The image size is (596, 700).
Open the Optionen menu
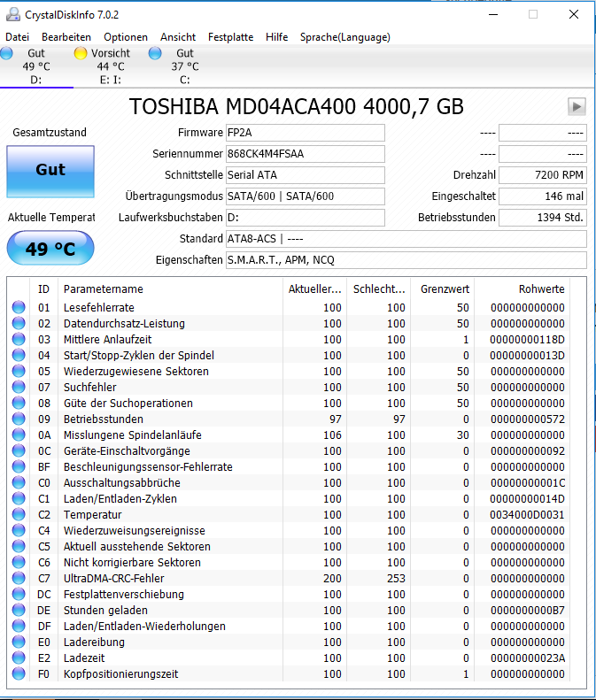[126, 37]
